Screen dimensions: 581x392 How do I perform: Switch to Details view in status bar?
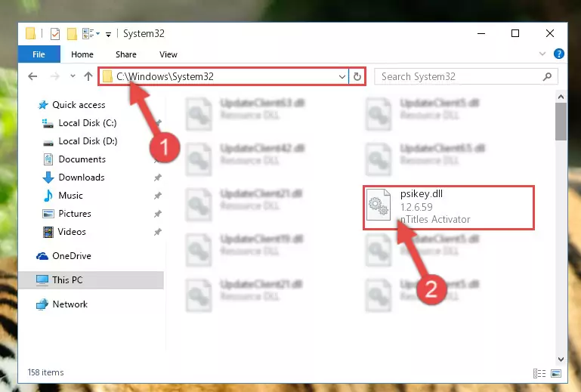[x=539, y=373]
